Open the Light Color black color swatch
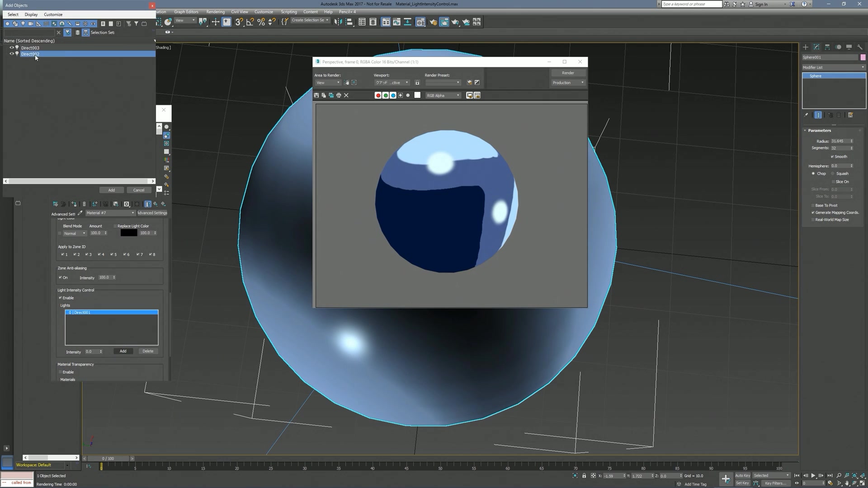The image size is (868, 488). coord(129,233)
